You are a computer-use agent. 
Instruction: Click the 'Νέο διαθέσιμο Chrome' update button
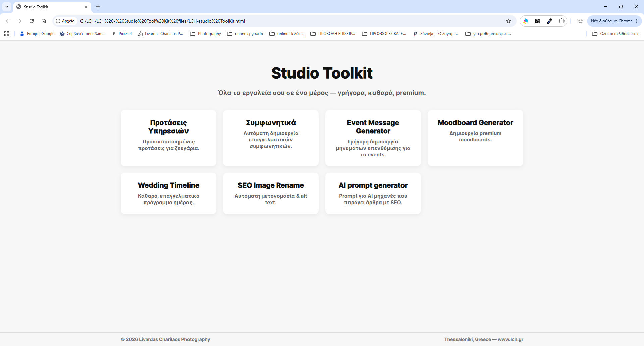point(611,21)
